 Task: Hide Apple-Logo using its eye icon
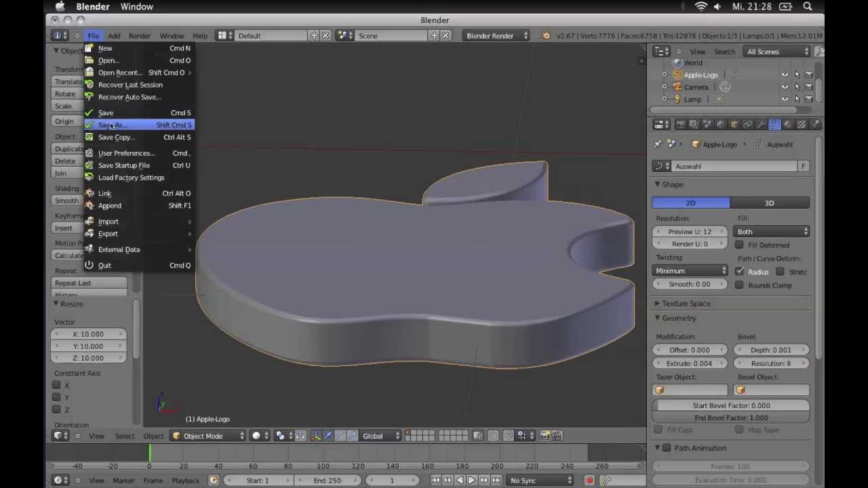tap(785, 75)
